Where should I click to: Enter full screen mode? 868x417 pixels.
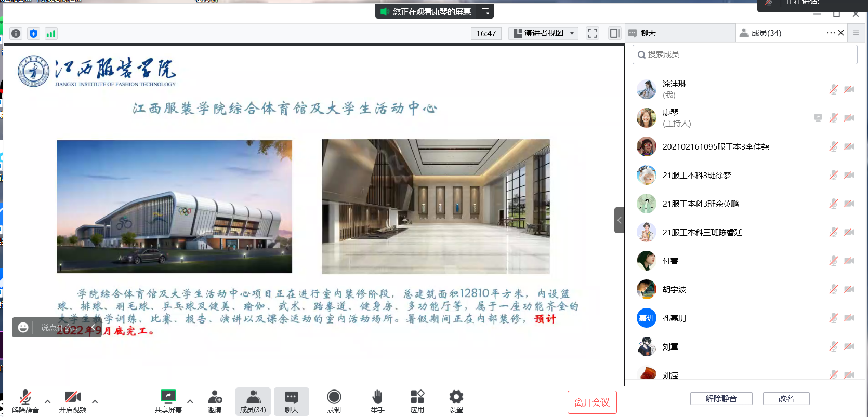pyautogui.click(x=592, y=33)
